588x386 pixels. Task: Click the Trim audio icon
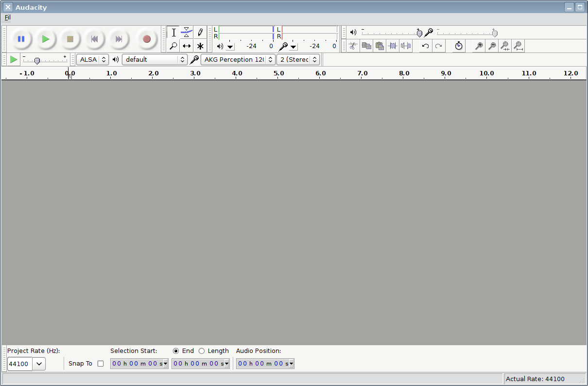click(393, 46)
